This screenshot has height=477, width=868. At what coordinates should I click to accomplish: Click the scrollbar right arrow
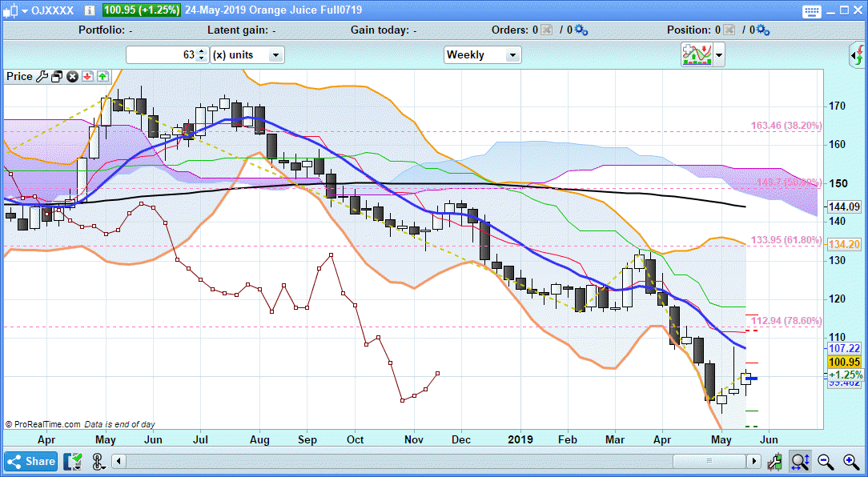coord(754,461)
